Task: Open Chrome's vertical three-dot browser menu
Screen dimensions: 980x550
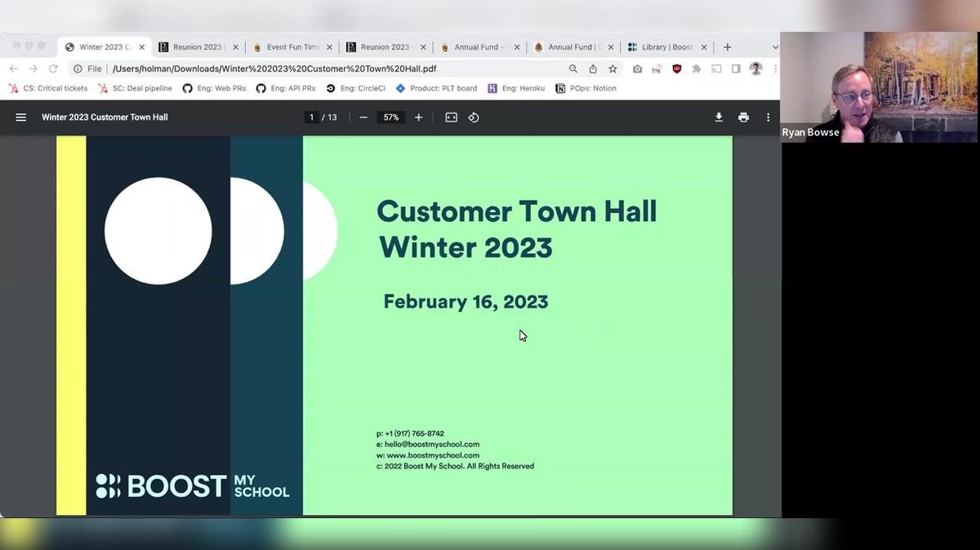Action: (x=774, y=69)
